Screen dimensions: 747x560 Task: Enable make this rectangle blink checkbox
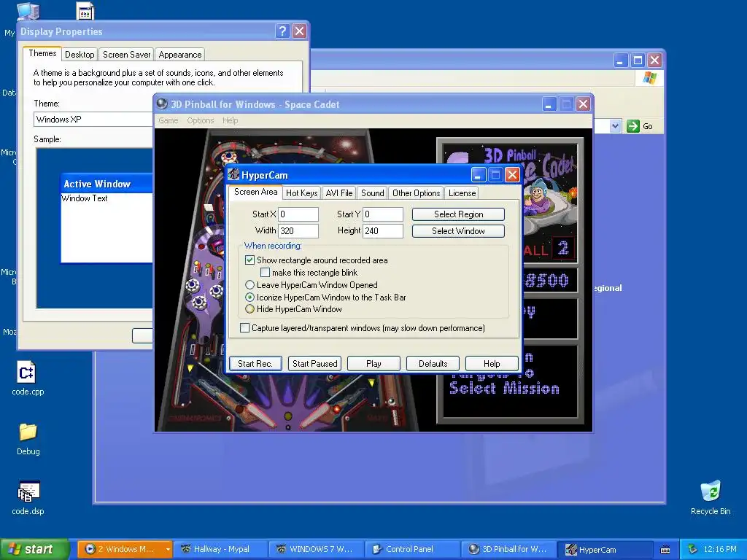[x=265, y=273]
